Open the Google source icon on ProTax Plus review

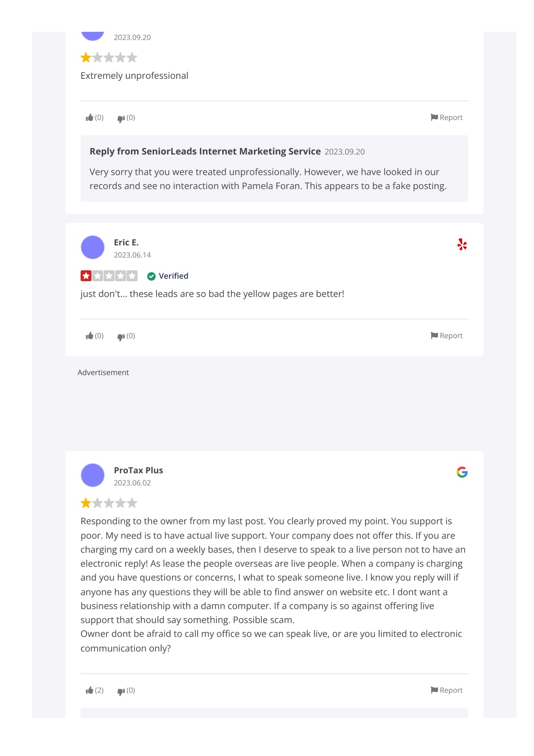coord(462,472)
